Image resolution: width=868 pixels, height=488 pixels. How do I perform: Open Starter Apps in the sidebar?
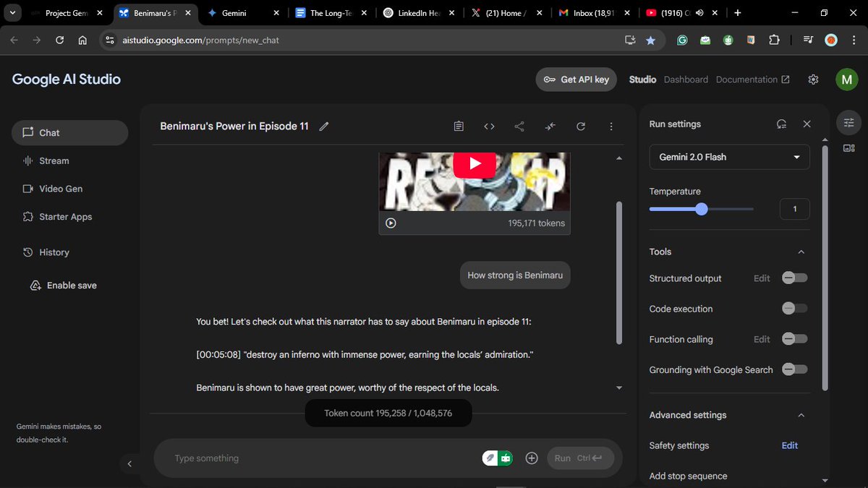point(69,217)
